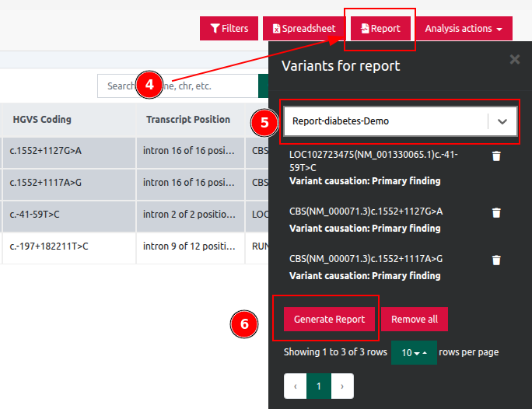532x409 pixels.
Task: Trash the CBS c.1552+1117A>G variant entry
Action: [496, 260]
